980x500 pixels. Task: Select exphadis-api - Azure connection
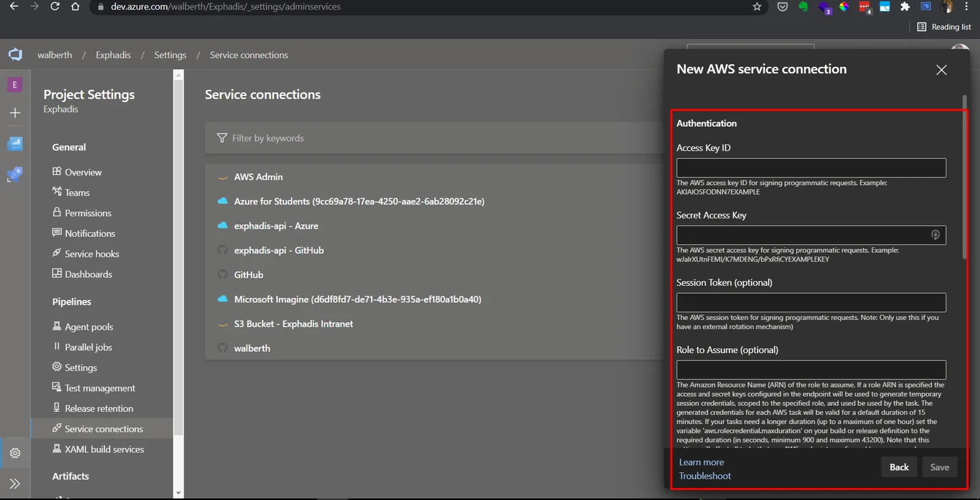point(276,226)
